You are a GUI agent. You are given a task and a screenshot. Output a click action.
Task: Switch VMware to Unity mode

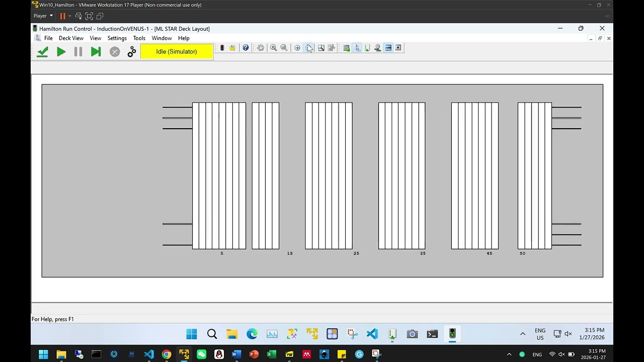pyautogui.click(x=100, y=16)
